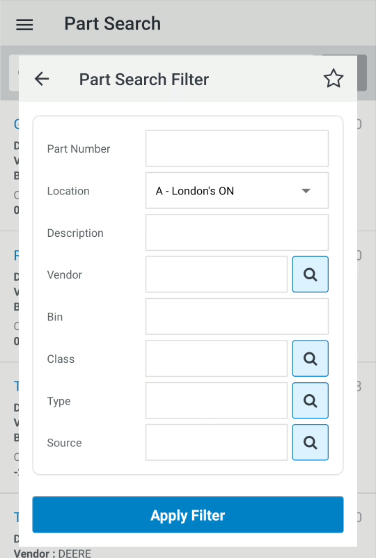Screen dimensions: 376x558
Task: Focus the Part Number input field
Action: pos(237,148)
